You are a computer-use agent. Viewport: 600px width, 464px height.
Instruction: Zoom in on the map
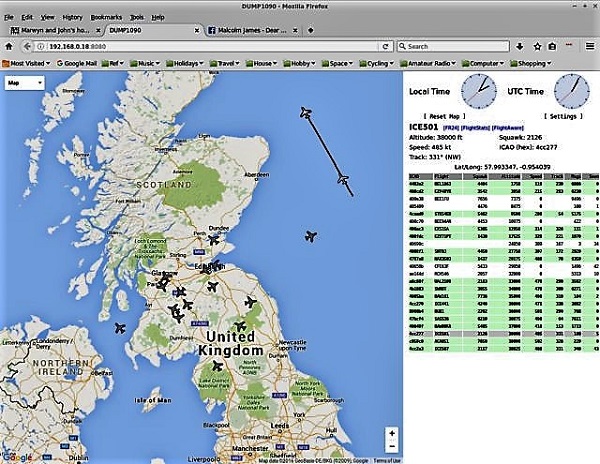(x=392, y=433)
